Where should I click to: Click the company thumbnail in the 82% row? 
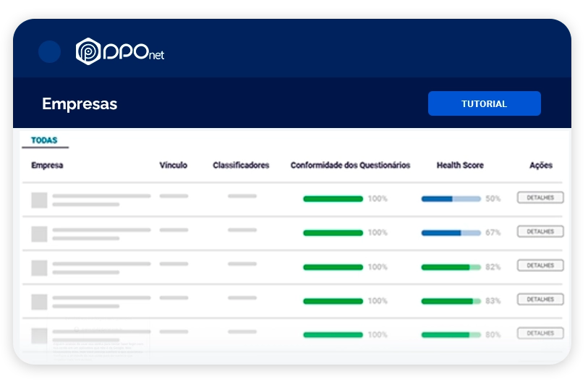tap(39, 268)
